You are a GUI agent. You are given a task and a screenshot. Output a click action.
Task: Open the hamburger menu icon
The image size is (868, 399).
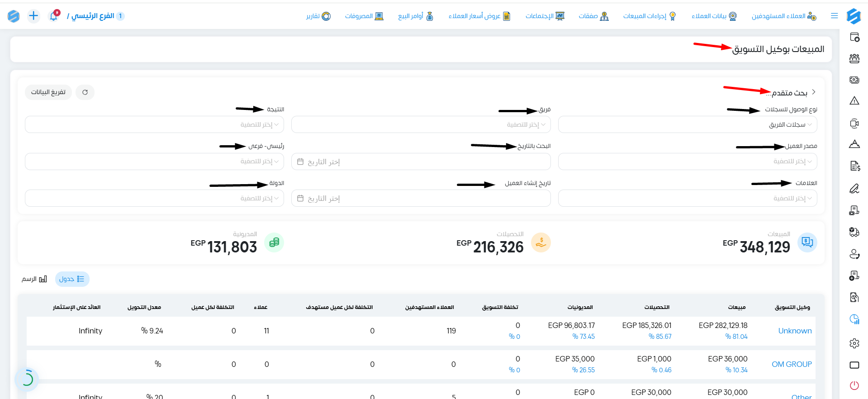coord(835,16)
